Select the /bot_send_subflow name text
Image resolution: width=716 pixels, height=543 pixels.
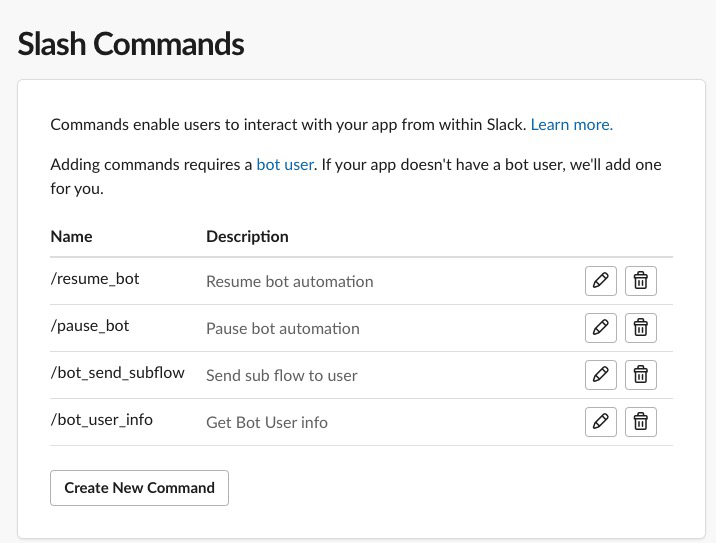117,373
